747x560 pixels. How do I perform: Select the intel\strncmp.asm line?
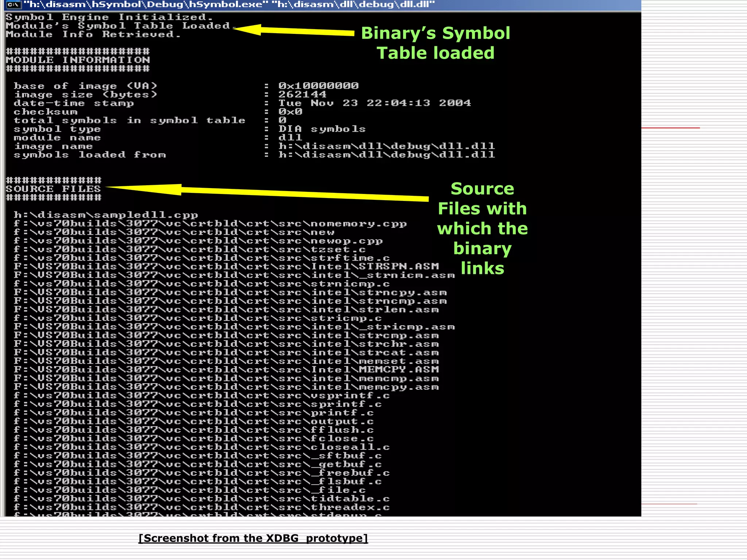click(x=230, y=301)
